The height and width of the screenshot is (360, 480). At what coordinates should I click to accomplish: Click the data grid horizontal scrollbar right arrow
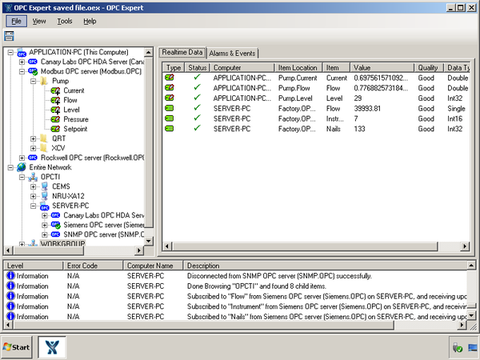[x=465, y=246]
